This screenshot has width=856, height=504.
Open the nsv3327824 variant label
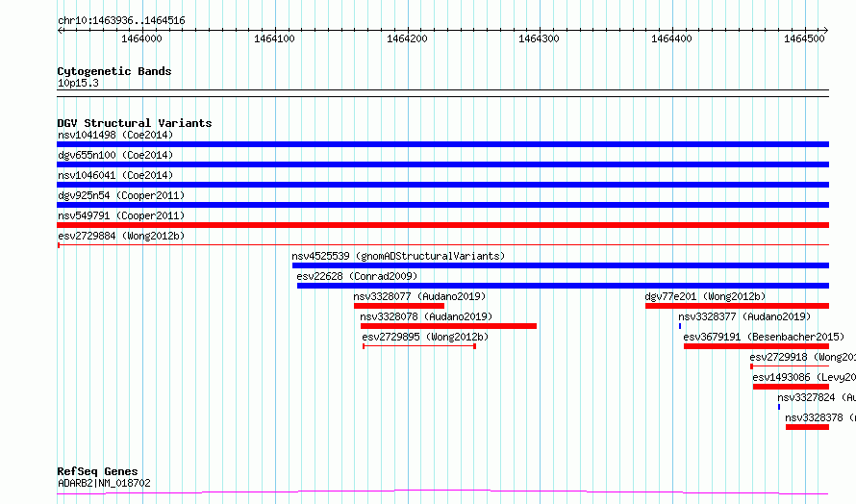point(817,397)
